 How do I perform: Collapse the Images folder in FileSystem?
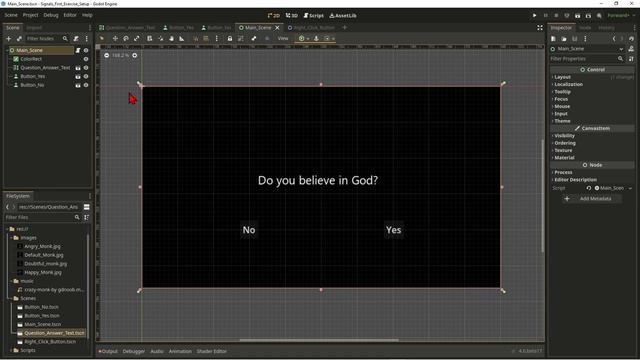(11, 238)
